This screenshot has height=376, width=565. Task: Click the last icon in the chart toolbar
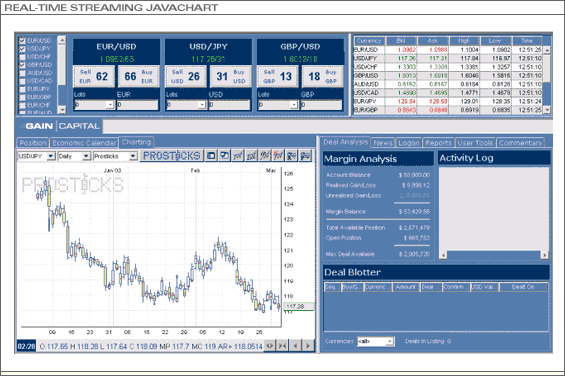(x=306, y=156)
